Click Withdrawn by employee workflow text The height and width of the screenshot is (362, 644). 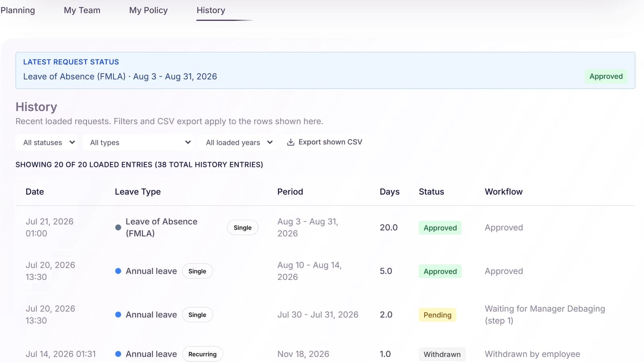pos(532,354)
